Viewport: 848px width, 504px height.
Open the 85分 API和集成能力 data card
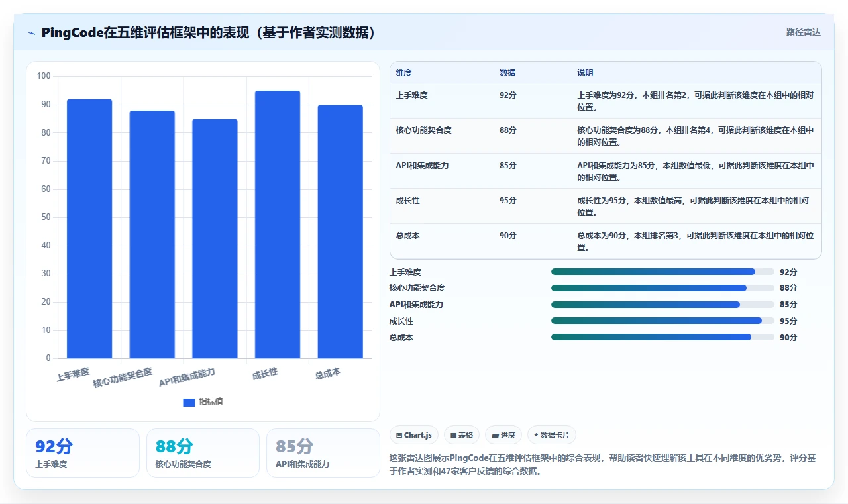tap(323, 453)
